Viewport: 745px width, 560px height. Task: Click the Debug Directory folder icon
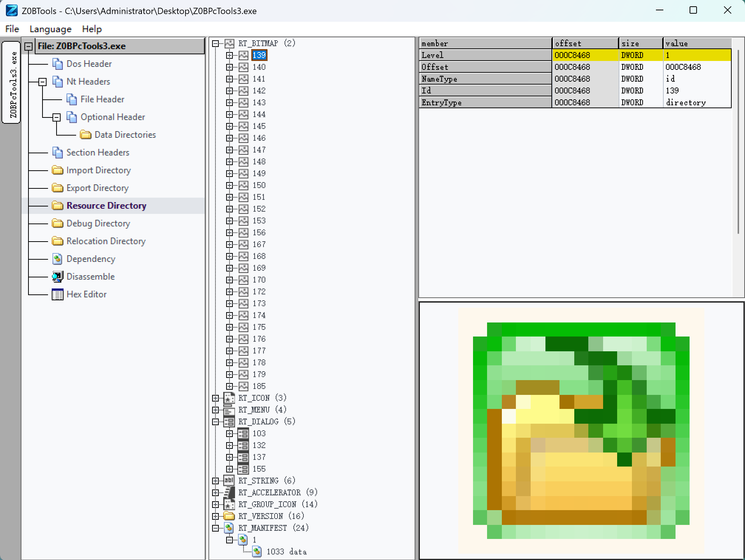[x=57, y=223]
